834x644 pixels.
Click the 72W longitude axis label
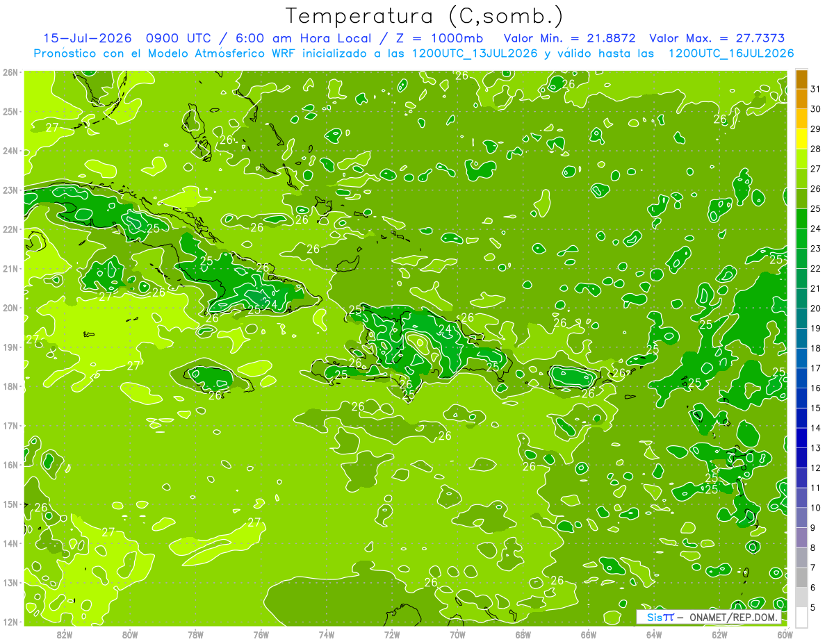[392, 634]
